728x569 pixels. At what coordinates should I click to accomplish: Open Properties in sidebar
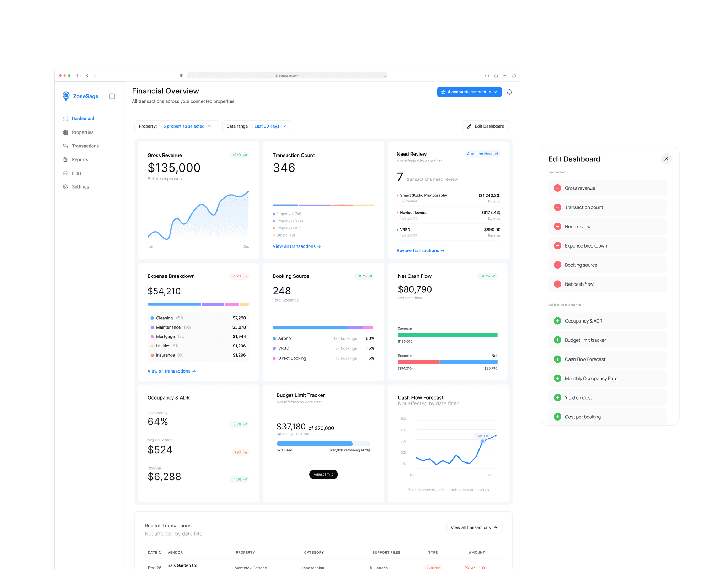click(x=78, y=132)
